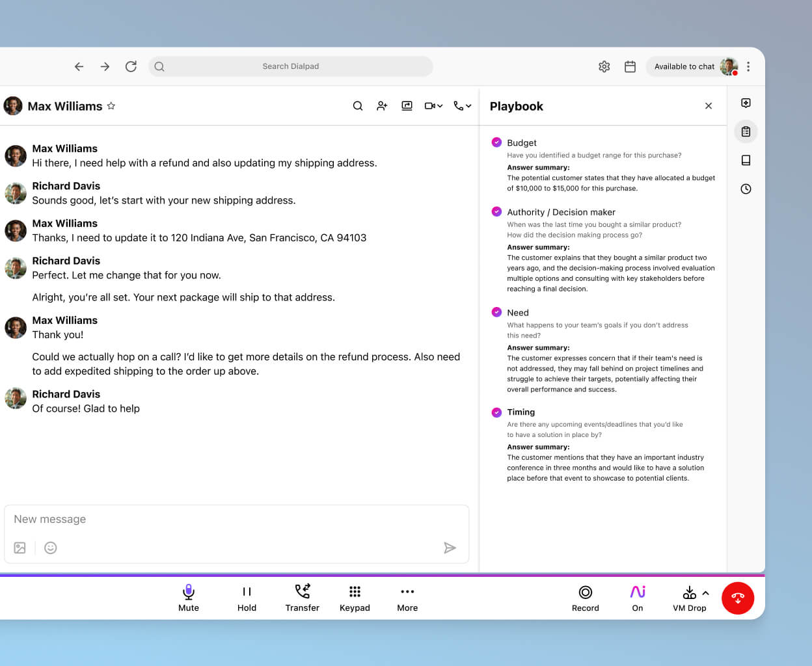Mute the microphone
Viewport: 812px width, 666px height.
pos(188,597)
